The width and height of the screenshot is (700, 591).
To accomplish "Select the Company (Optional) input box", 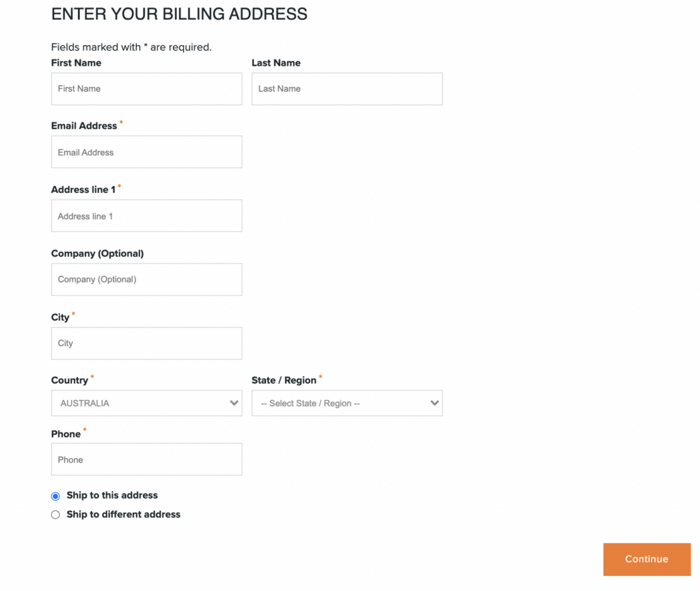I will pos(146,279).
